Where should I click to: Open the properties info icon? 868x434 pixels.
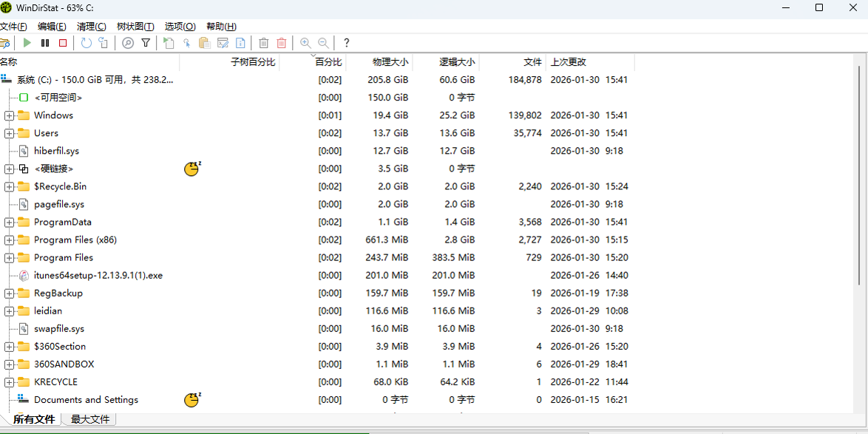[240, 42]
